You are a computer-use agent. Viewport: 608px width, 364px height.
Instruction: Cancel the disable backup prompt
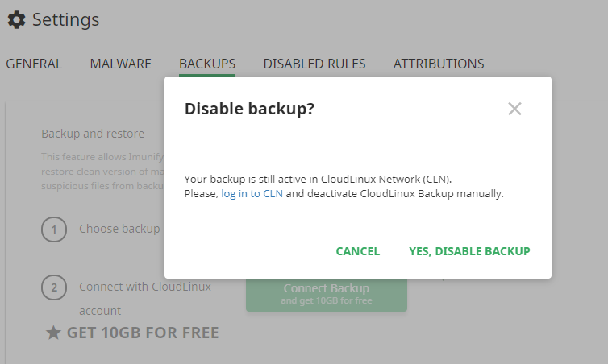(357, 251)
